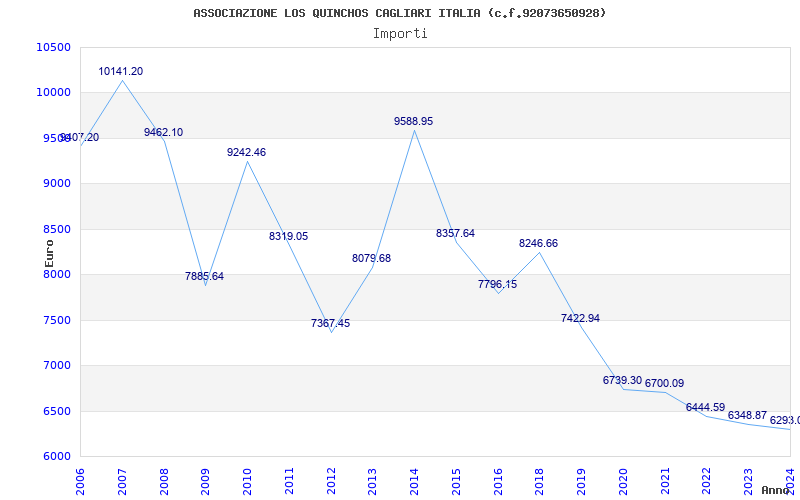The height and width of the screenshot is (500, 800).
Task: Click the 2016 x-axis year label
Action: [498, 481]
